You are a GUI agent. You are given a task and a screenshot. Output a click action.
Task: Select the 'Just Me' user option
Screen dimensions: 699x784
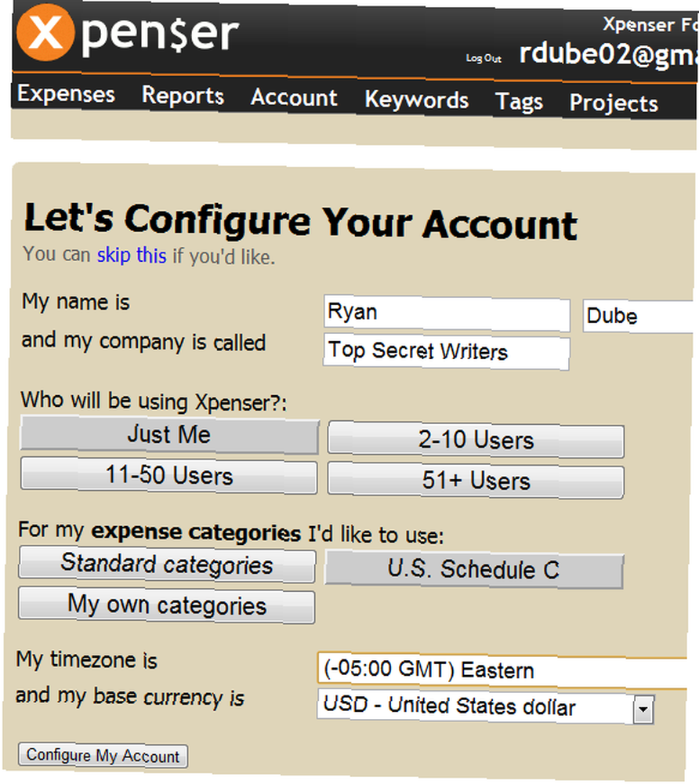coord(169,435)
